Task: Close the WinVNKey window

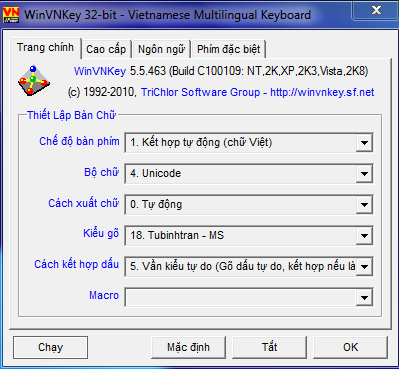Action: (x=376, y=11)
